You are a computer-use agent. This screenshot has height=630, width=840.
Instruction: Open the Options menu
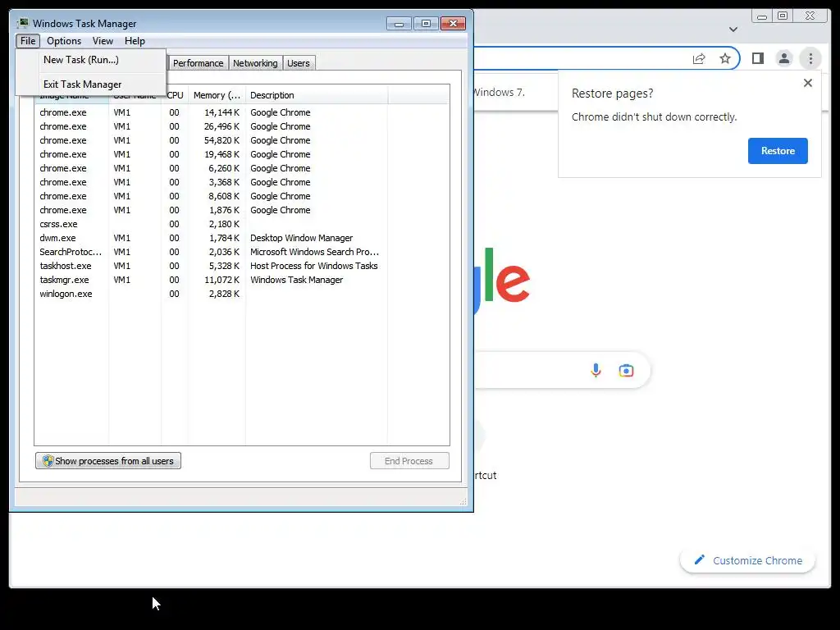[x=64, y=41]
